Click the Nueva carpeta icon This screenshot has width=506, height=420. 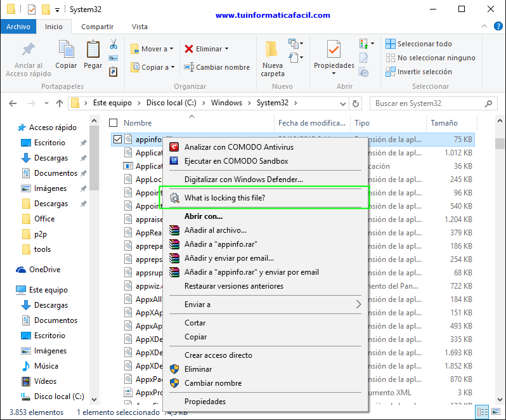(x=271, y=49)
